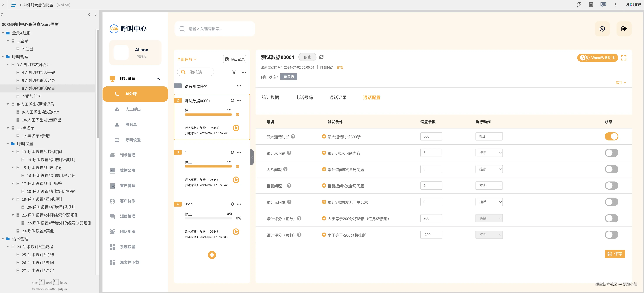The height and width of the screenshot is (293, 644).
Task: Open the three-dot menu for 语音测试任务
Action: [239, 86]
